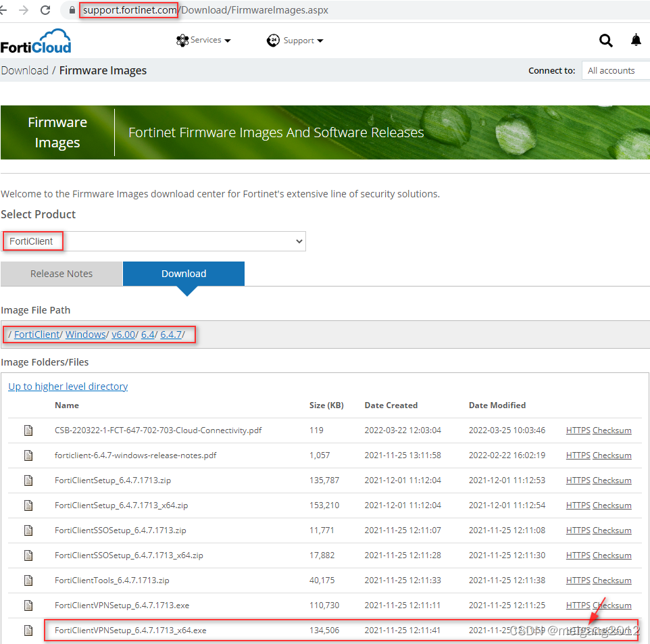Open the All accounts dropdown
650x644 pixels.
pos(616,70)
